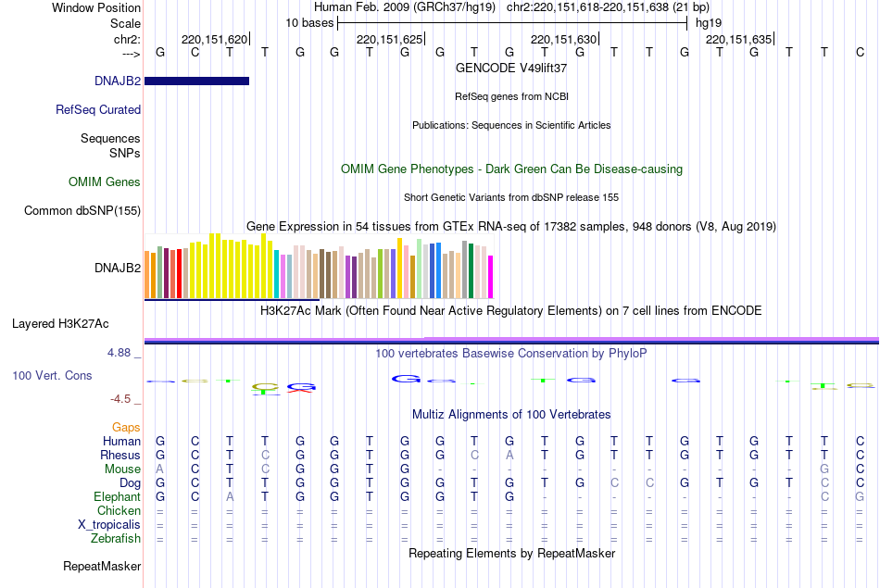880x588 pixels.
Task: Click the 220,151,630 position marker
Action: coord(564,39)
